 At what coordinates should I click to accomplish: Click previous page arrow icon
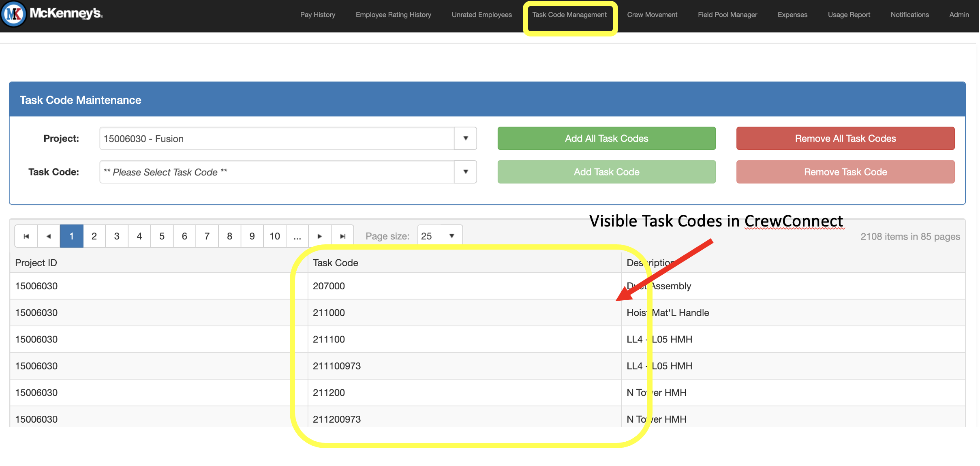coord(49,236)
